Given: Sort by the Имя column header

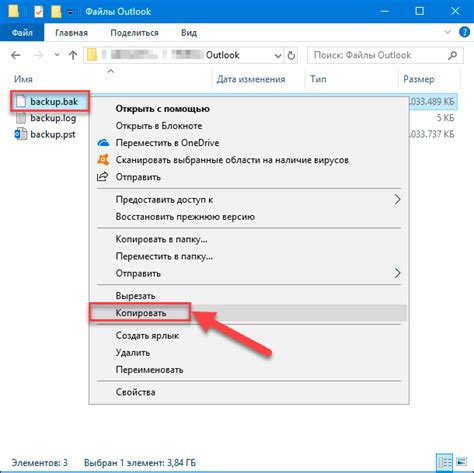Looking at the screenshot, I should click(23, 79).
